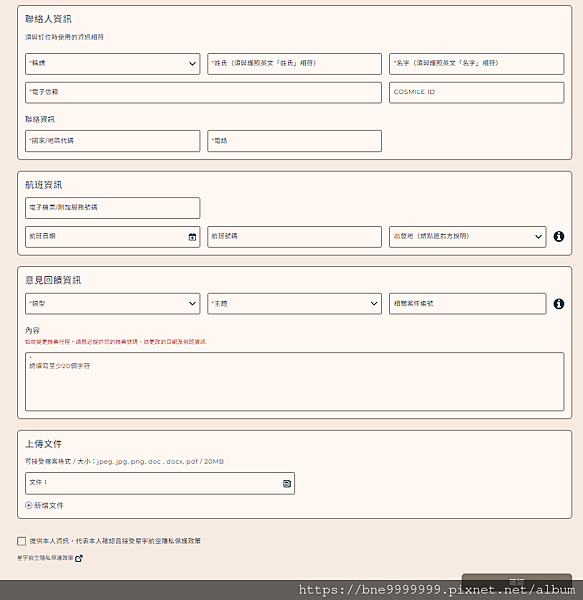This screenshot has width=583, height=600.
Task: Click the info icon beside 出發地
Action: tap(559, 236)
